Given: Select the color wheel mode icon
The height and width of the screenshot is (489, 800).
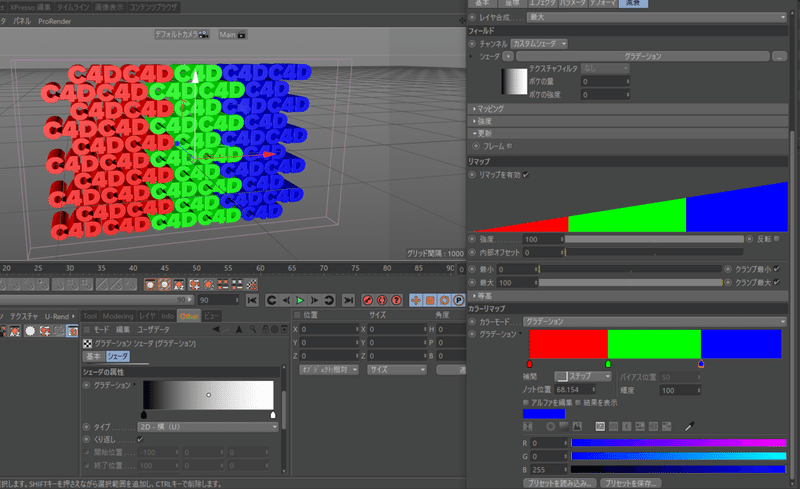Looking at the screenshot, I should tap(551, 426).
